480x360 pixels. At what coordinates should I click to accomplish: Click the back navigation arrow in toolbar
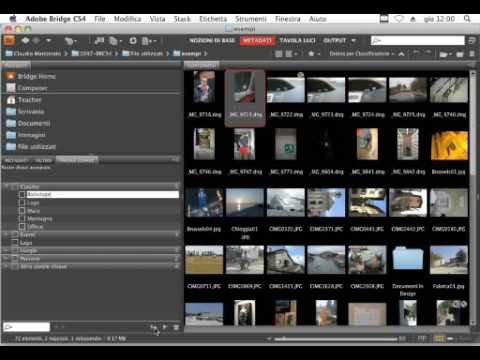(x=25, y=41)
